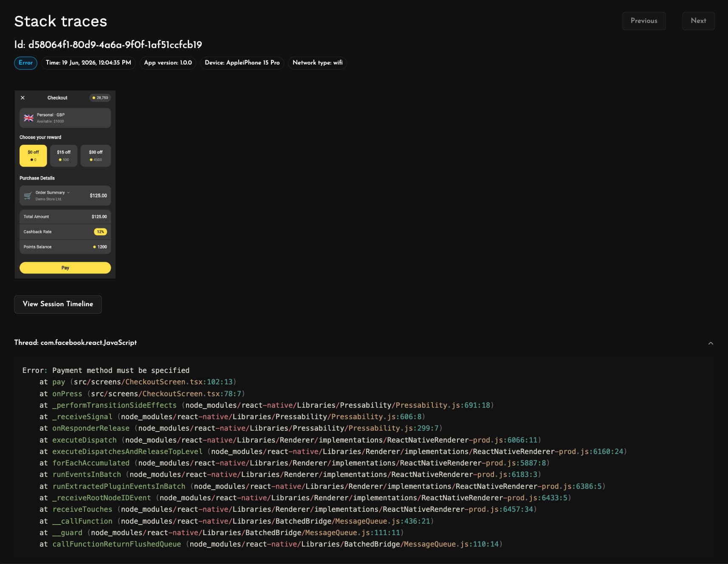
Task: Click the _performTransitionSideEffects stack frame
Action: pos(266,405)
